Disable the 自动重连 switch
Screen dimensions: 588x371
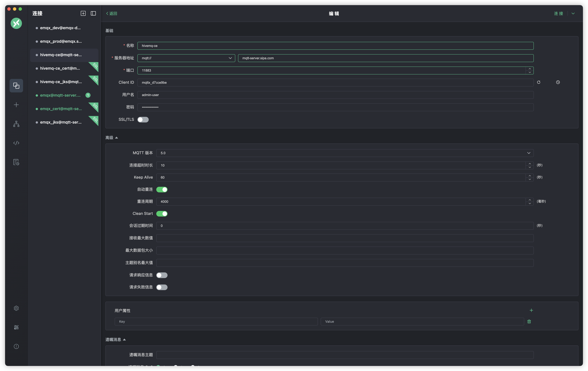(162, 190)
